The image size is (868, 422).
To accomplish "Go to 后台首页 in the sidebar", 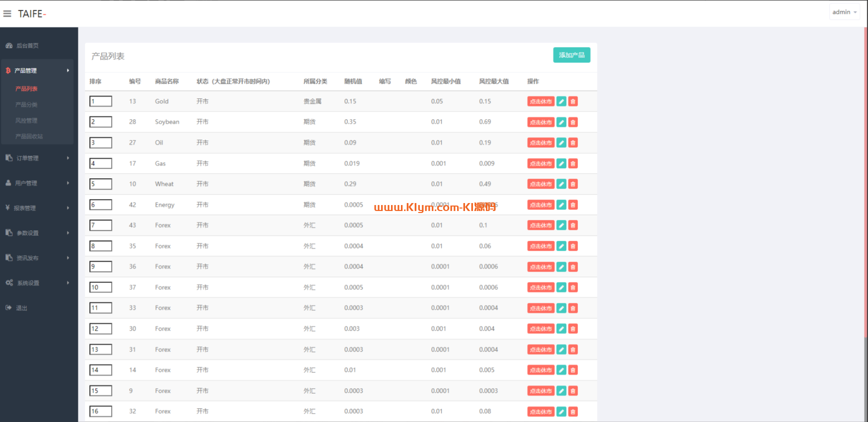I will coord(27,46).
